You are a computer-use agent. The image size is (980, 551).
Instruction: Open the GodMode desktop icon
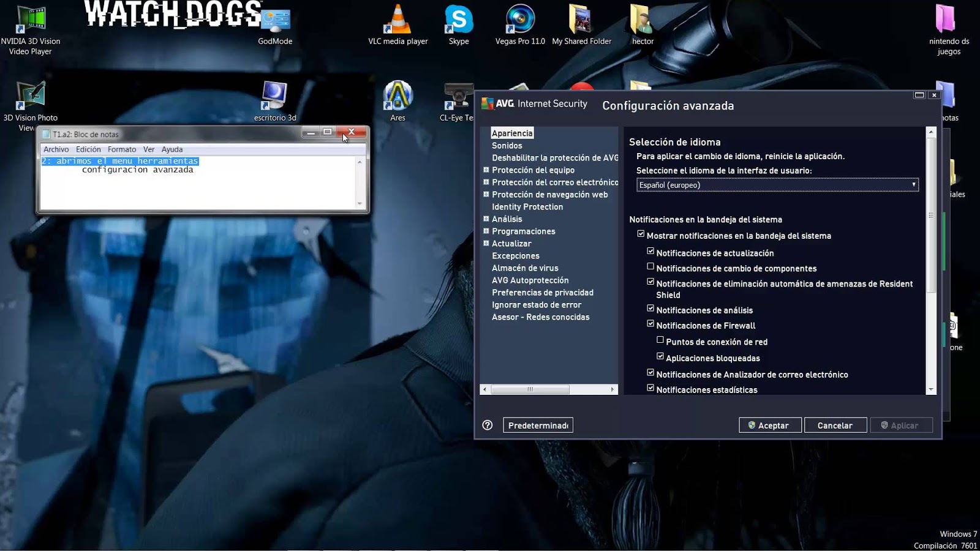[275, 28]
